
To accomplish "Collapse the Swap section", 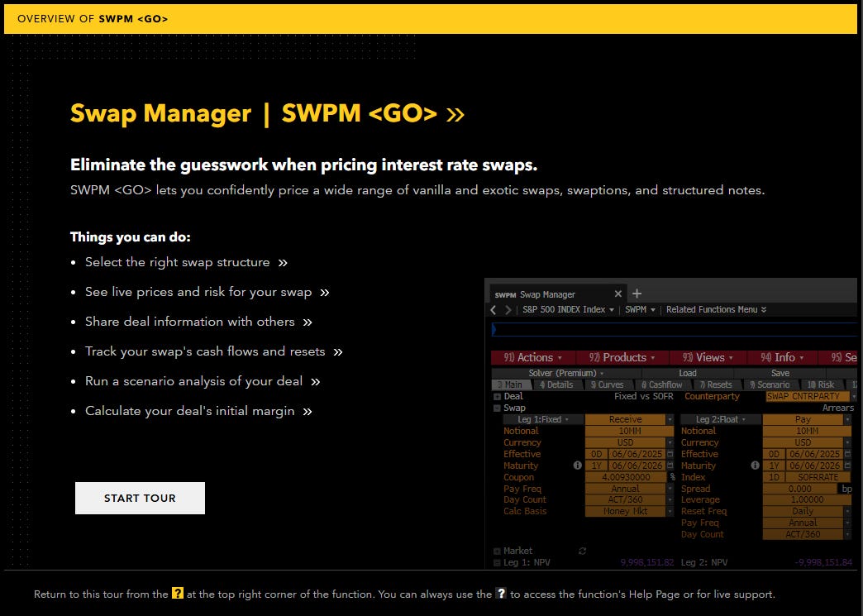I will (x=497, y=408).
